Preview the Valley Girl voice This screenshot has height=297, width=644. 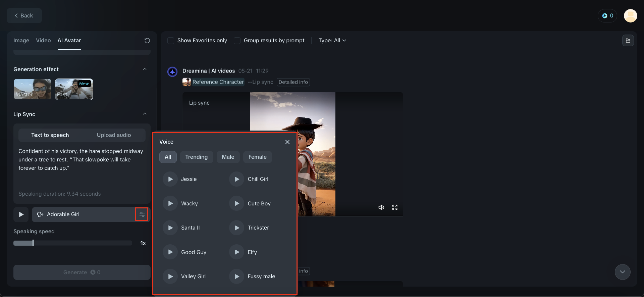(170, 277)
